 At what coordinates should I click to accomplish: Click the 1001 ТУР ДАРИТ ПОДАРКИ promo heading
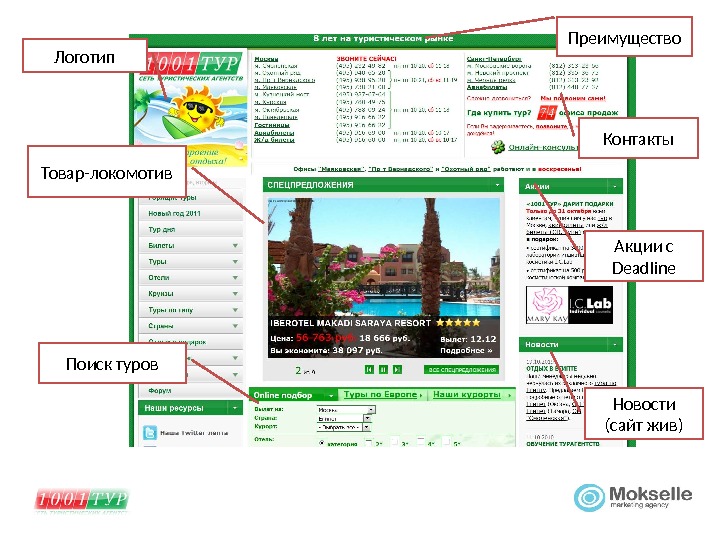tap(569, 204)
